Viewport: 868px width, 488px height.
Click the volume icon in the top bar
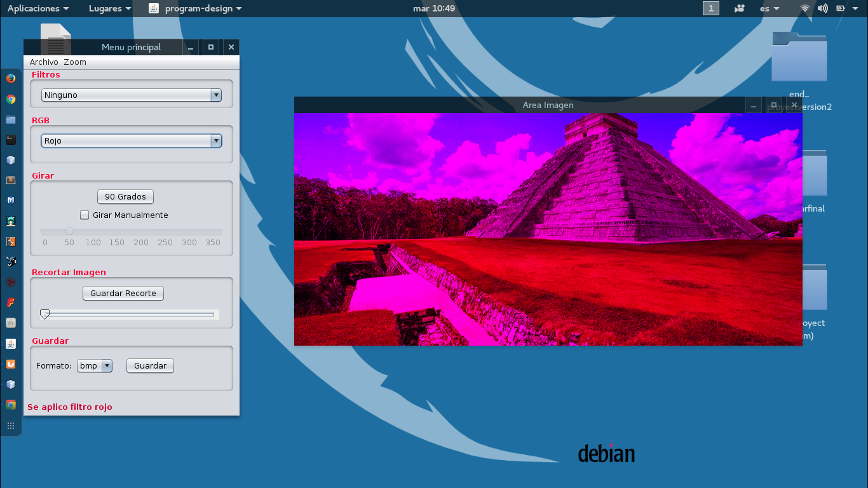[822, 8]
